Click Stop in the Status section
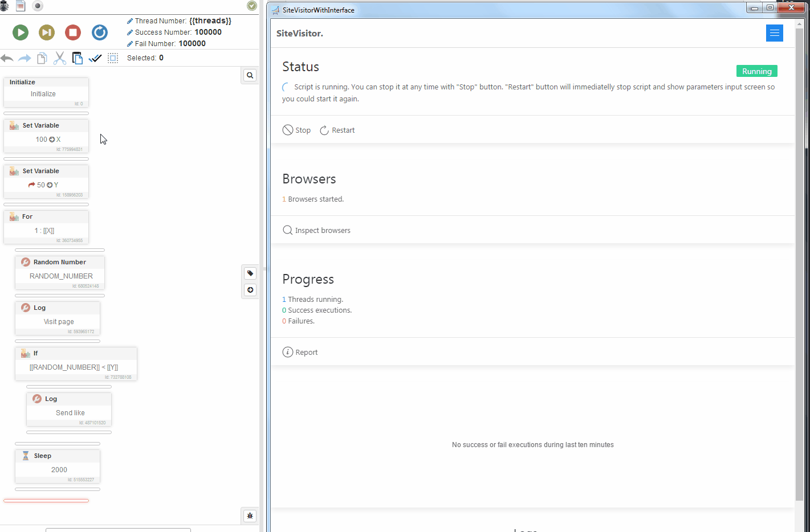This screenshot has height=532, width=810. coord(296,130)
